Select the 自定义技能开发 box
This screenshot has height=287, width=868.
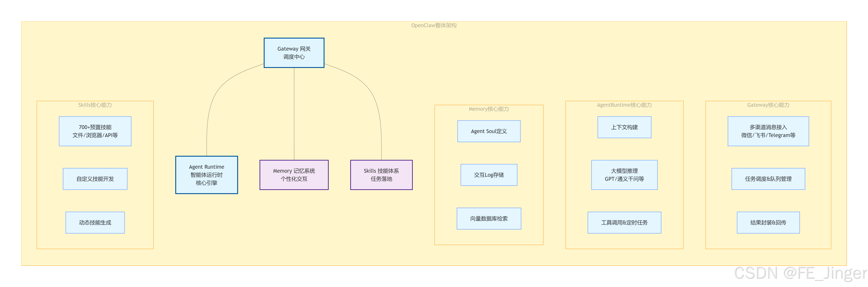click(x=95, y=179)
